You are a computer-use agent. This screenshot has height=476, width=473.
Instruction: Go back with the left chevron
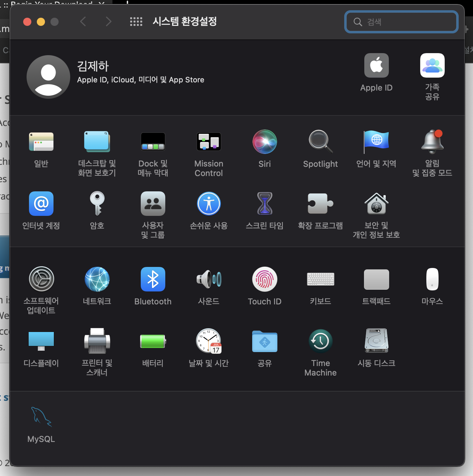click(83, 22)
